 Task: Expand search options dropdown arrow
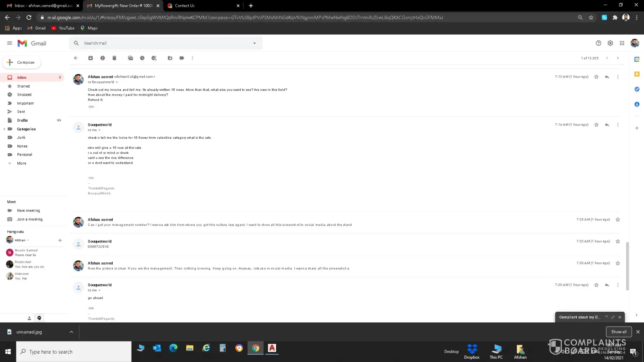(255, 43)
